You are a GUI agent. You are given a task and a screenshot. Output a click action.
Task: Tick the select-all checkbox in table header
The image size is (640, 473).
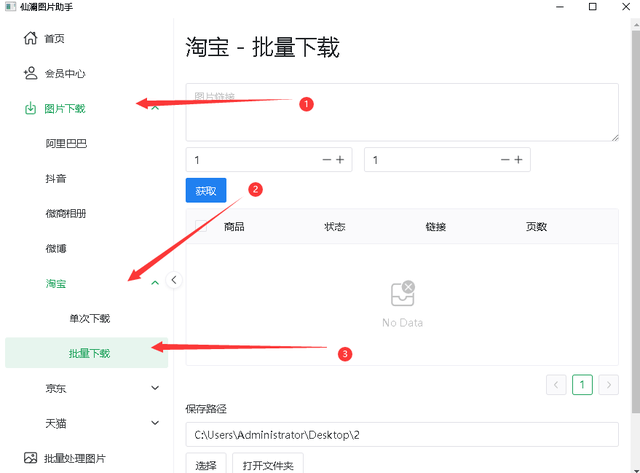point(203,227)
